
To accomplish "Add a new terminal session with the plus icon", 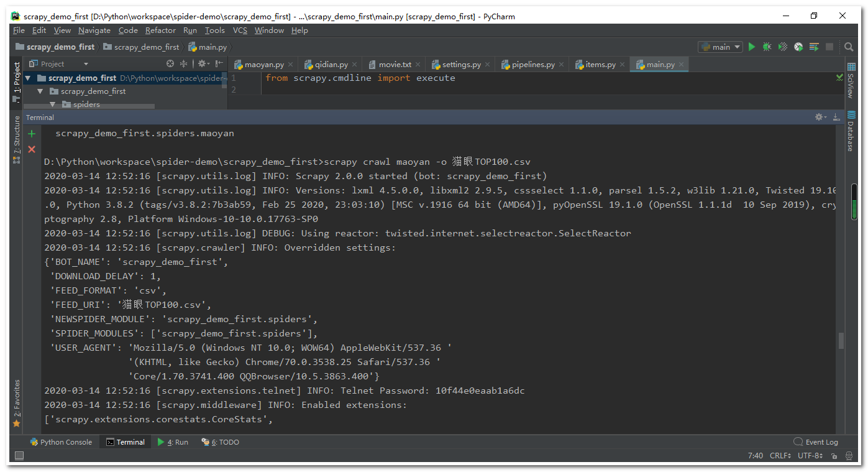I will 32,134.
